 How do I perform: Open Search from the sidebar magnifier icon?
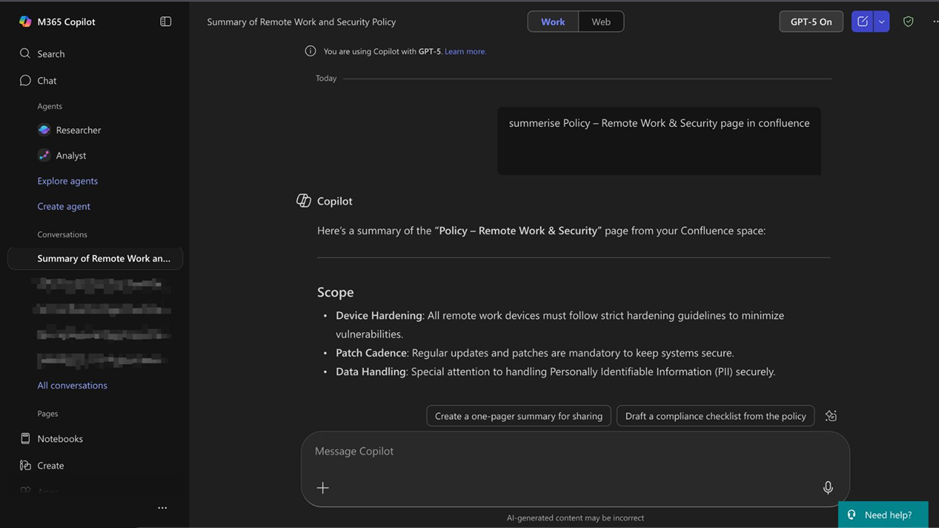[25, 53]
